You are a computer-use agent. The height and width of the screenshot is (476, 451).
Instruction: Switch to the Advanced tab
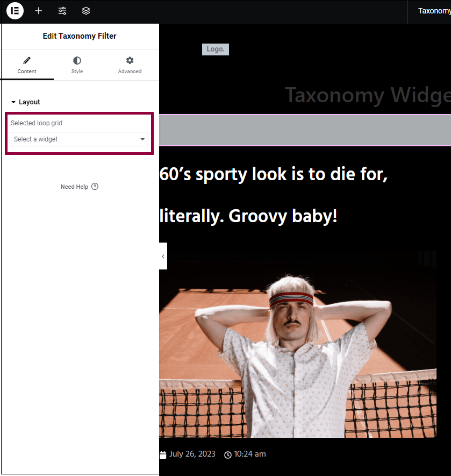click(x=130, y=65)
